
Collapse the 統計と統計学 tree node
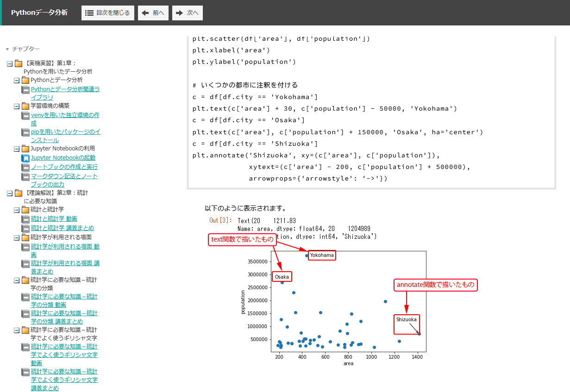[17, 210]
